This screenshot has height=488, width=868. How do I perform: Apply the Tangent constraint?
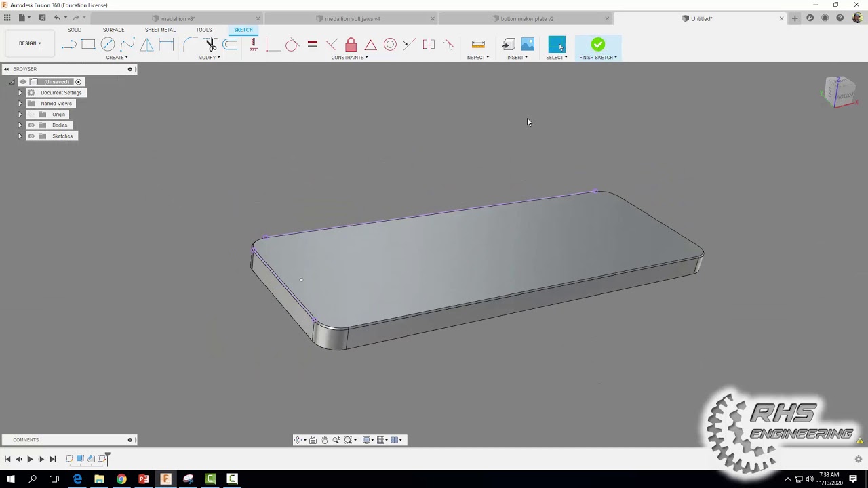tap(292, 45)
